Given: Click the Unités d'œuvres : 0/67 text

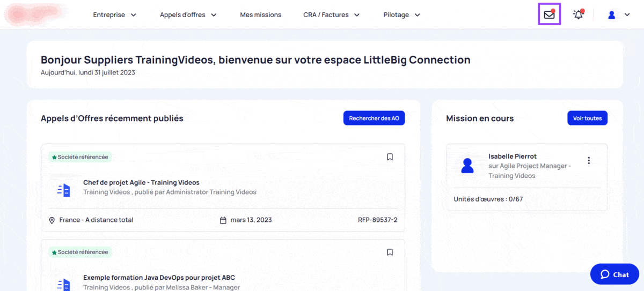Looking at the screenshot, I should click(x=488, y=199).
